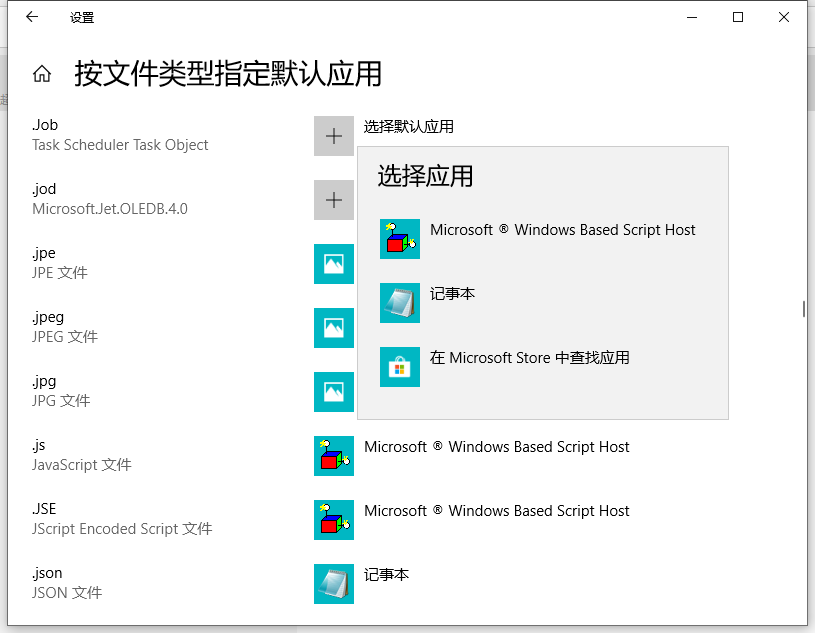
Task: Maximize the Settings window
Action: tap(738, 17)
